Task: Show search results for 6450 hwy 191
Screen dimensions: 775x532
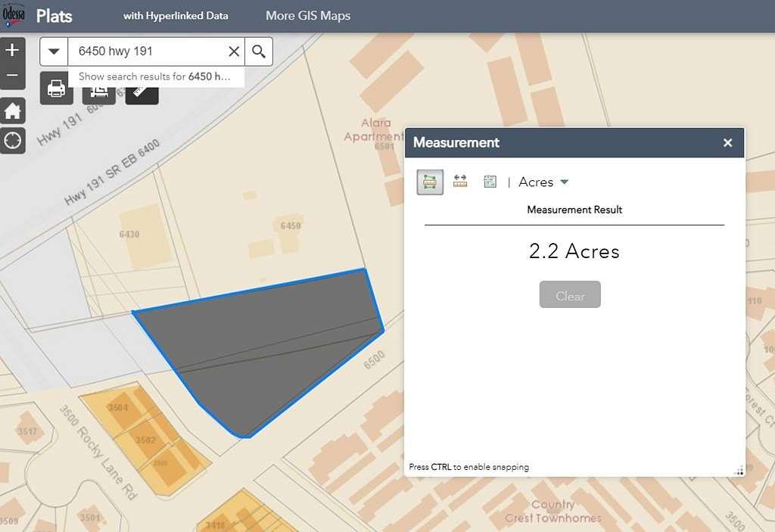Action: click(156, 76)
